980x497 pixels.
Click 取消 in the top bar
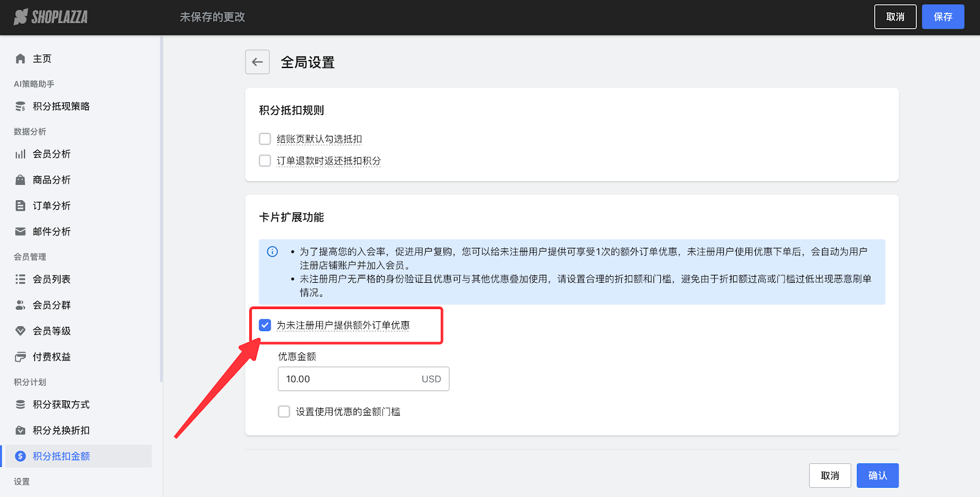[x=895, y=17]
